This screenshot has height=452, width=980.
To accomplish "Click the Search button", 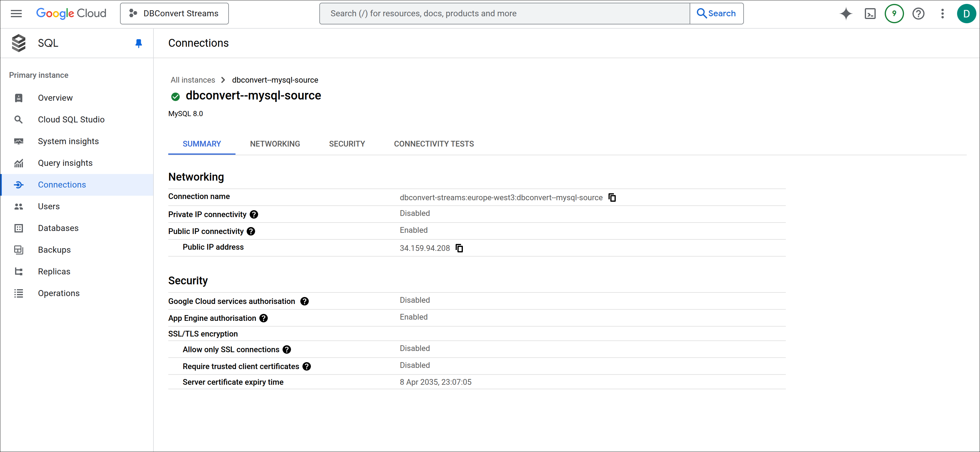I will coord(716,13).
